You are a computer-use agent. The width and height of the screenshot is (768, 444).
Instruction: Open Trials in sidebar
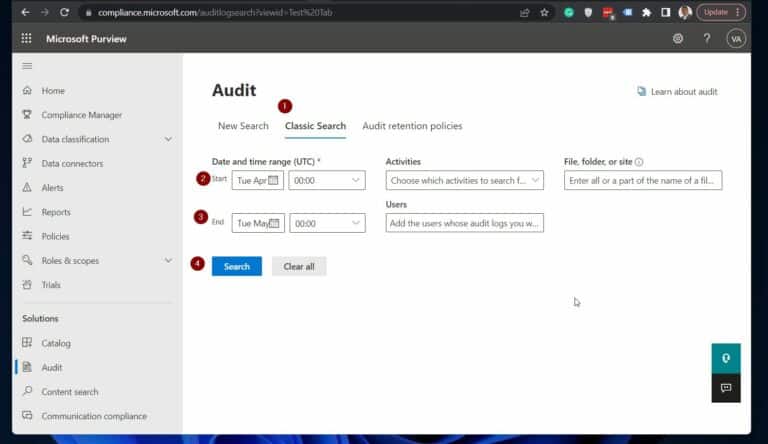pos(51,285)
